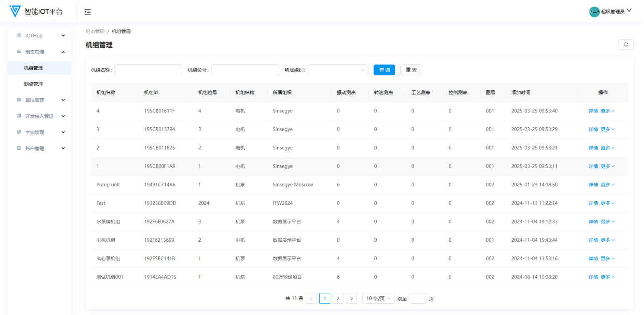Go to page 2 of the table
This screenshot has height=315, width=644.
tap(338, 298)
